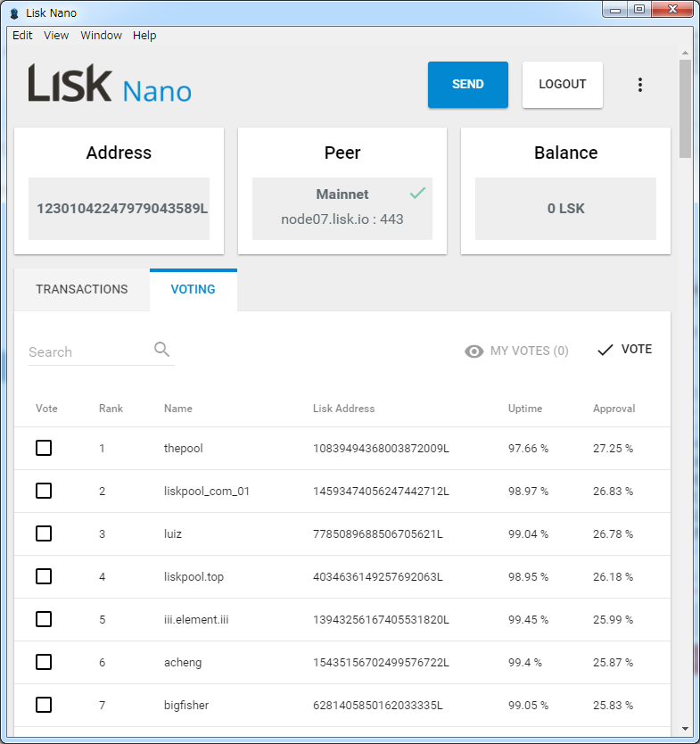The image size is (700, 744).
Task: Click the scrollbar down arrow
Action: click(685, 728)
